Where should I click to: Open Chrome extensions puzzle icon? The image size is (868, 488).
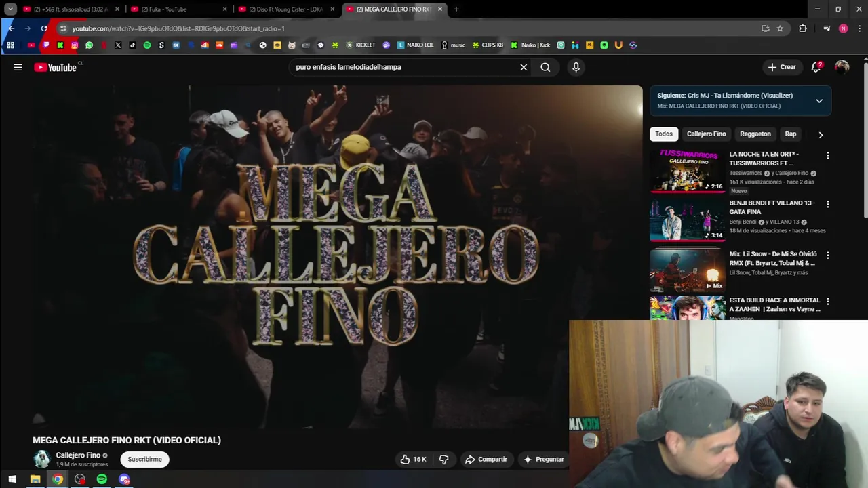click(x=803, y=28)
